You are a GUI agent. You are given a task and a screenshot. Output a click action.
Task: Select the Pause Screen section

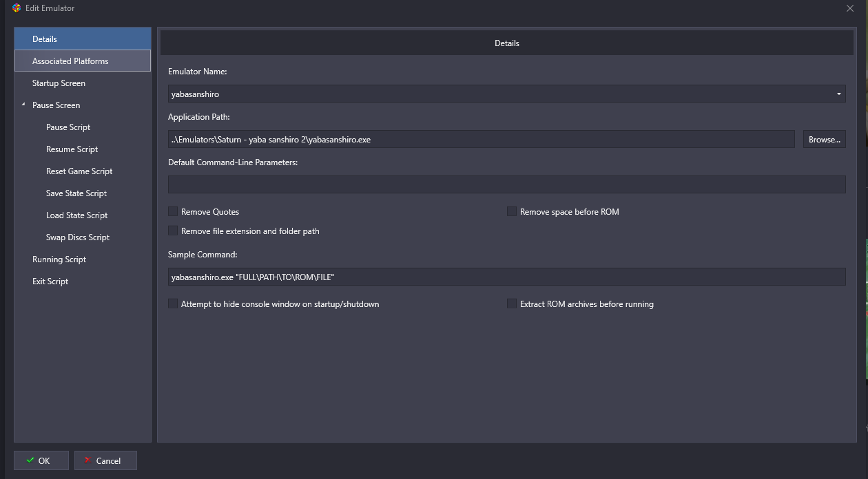pyautogui.click(x=83, y=105)
